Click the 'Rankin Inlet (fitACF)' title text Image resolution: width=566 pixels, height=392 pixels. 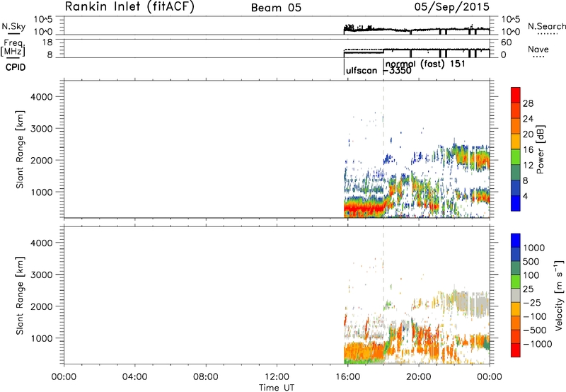[129, 6]
